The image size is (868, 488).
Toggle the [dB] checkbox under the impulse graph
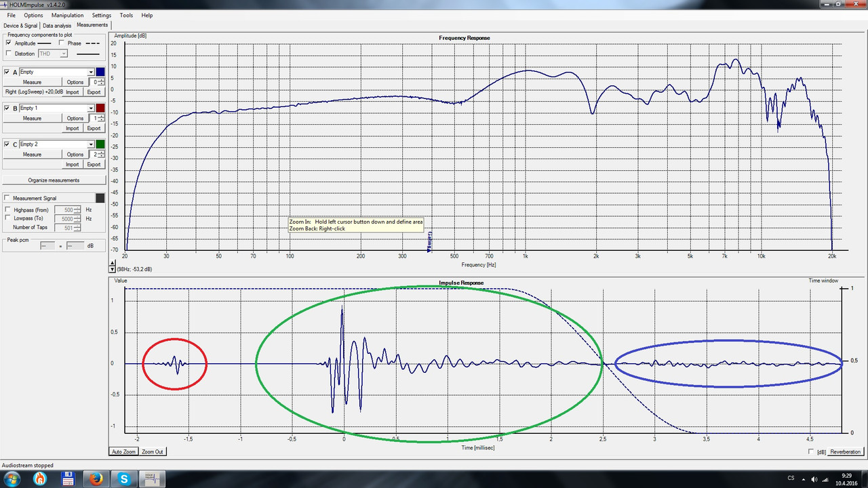(x=812, y=451)
